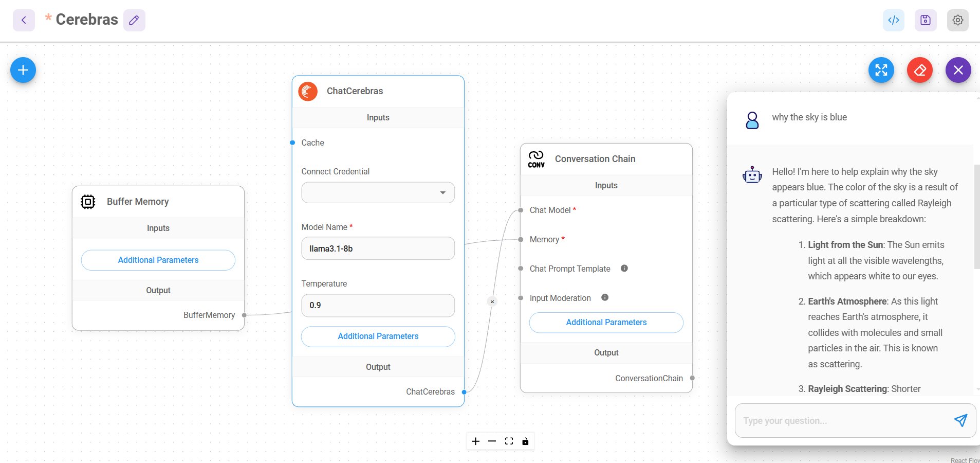Clear chat history with the red eraser
Screen dimensions: 980x463
coord(920,70)
